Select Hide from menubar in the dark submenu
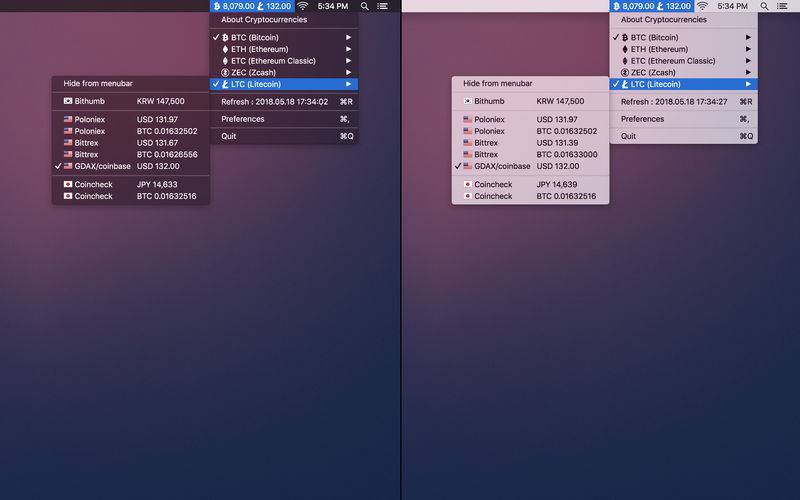 coord(131,83)
